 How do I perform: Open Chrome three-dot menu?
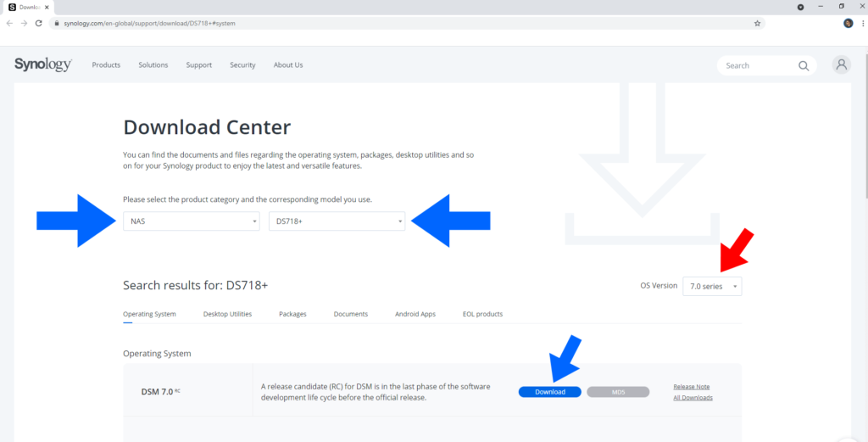862,23
